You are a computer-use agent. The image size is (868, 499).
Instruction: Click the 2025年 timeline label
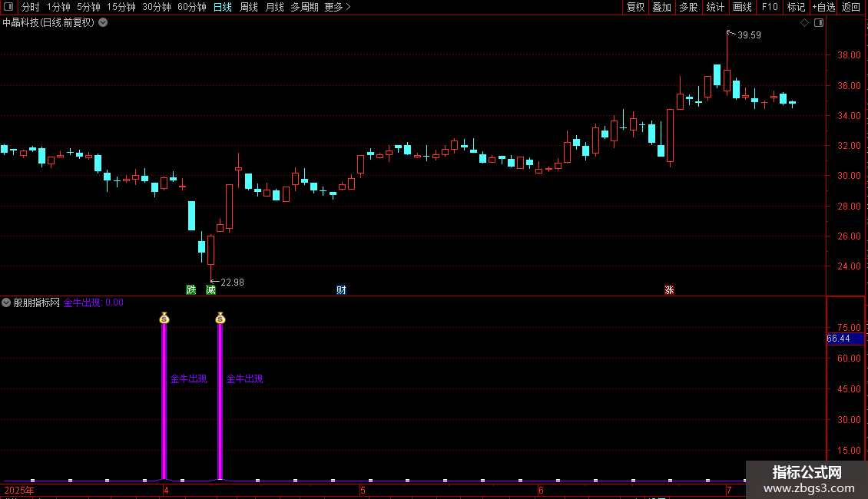pyautogui.click(x=19, y=491)
